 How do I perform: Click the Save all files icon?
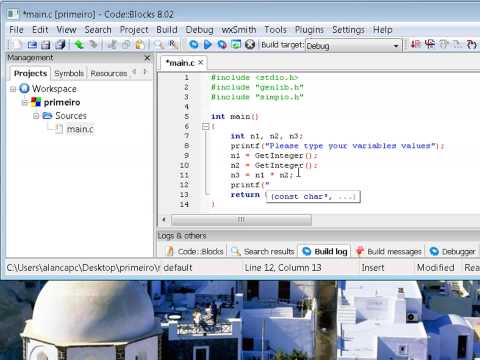coord(60,44)
